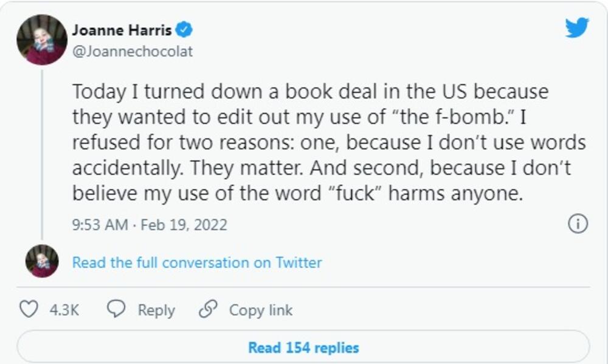Click the Twitter bird logo

pos(576,28)
